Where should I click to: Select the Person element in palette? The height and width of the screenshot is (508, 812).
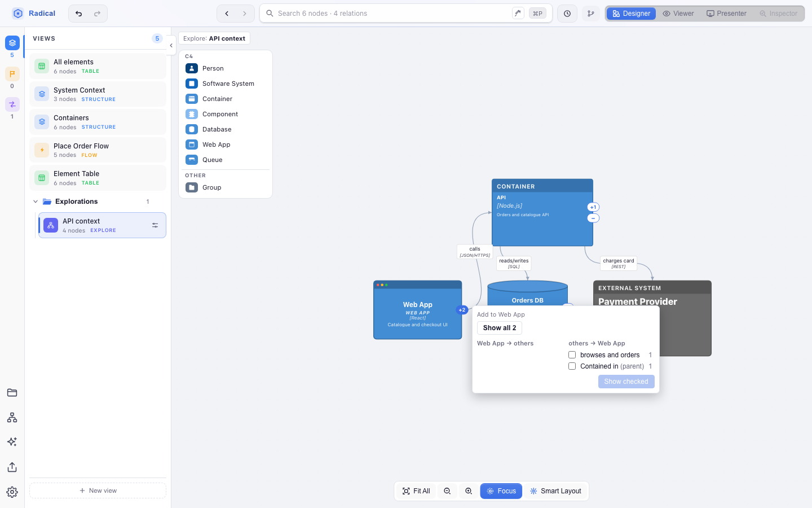[x=226, y=68]
